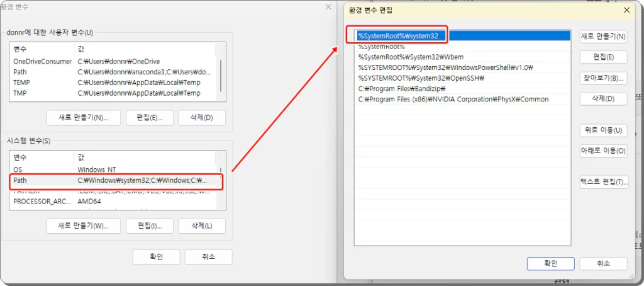Select the NVIDIA Corporation PhysX Common entry
Image resolution: width=644 pixels, height=286 pixels.
pos(453,100)
